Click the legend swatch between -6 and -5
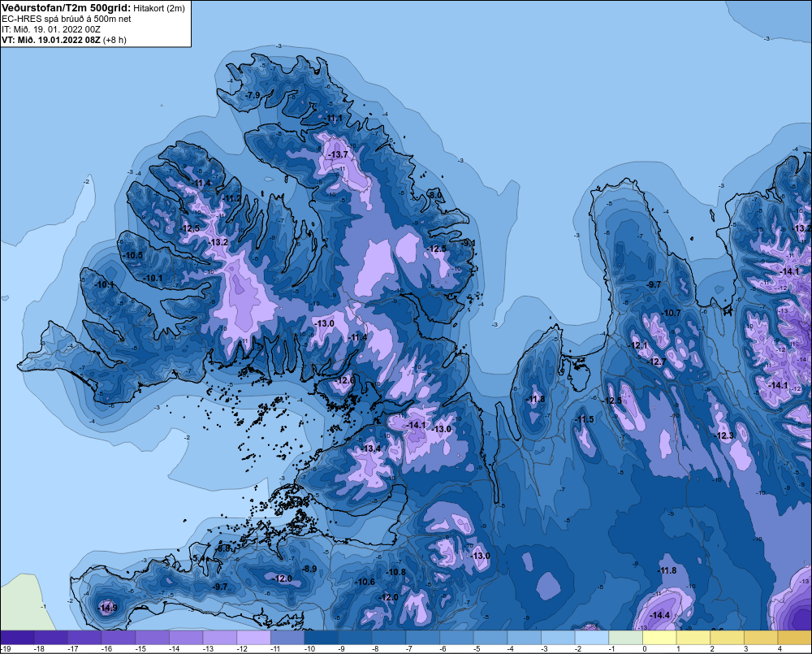812x654 pixels. [456, 638]
